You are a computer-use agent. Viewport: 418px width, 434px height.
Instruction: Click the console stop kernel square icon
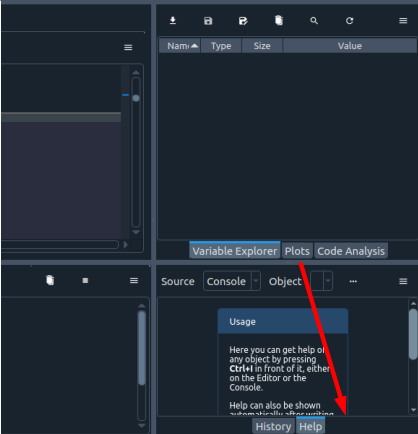(x=85, y=281)
